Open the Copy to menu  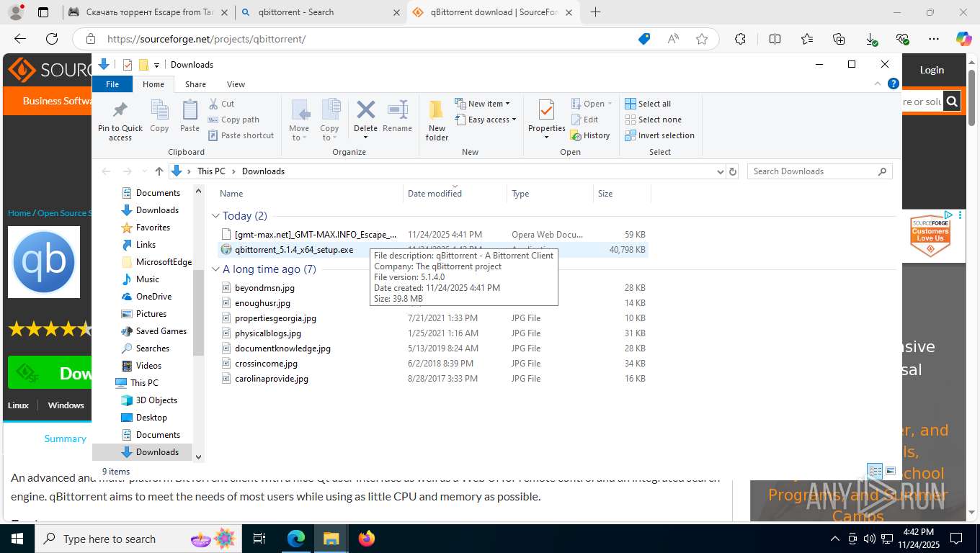[x=330, y=120]
